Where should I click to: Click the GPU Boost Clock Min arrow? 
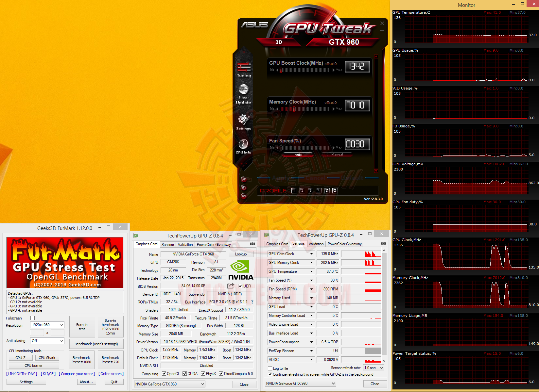[x=277, y=70]
